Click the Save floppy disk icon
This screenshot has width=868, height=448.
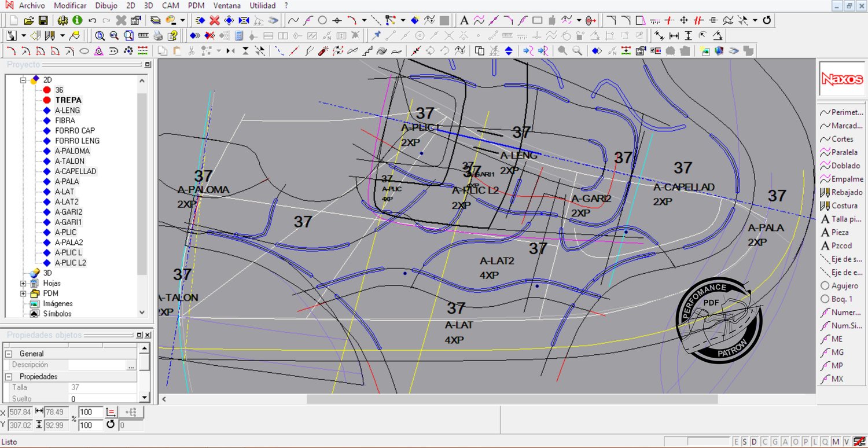pos(43,20)
